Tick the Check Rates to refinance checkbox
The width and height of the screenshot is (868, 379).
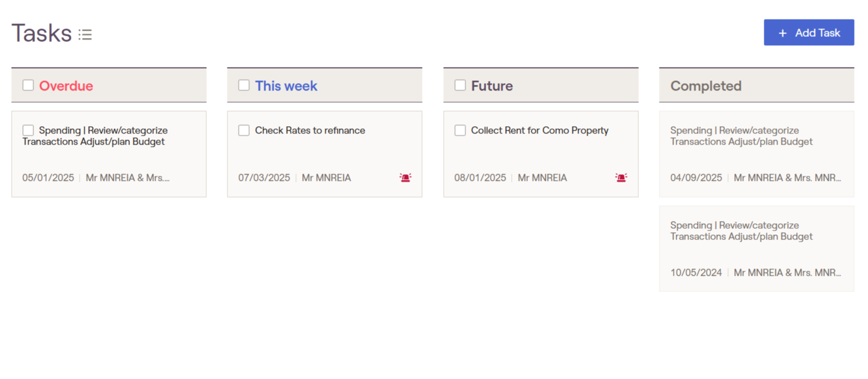[x=244, y=130]
